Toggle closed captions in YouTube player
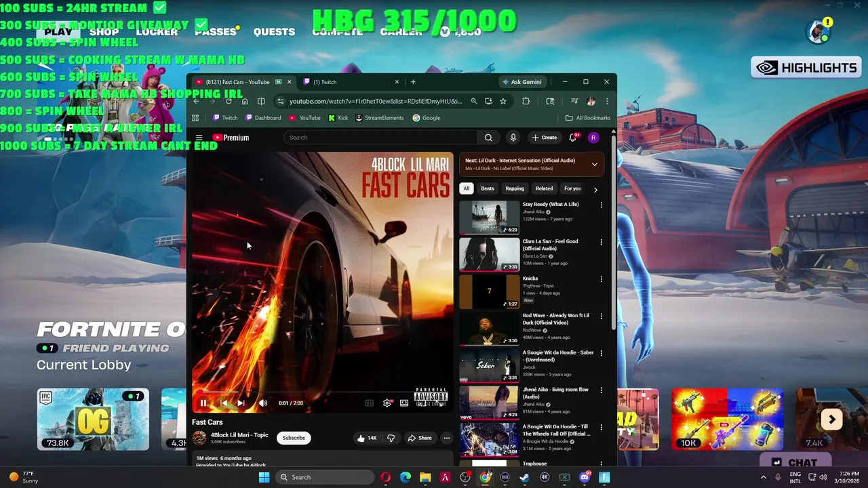Screen dimensions: 868x488 pyautogui.click(x=370, y=403)
